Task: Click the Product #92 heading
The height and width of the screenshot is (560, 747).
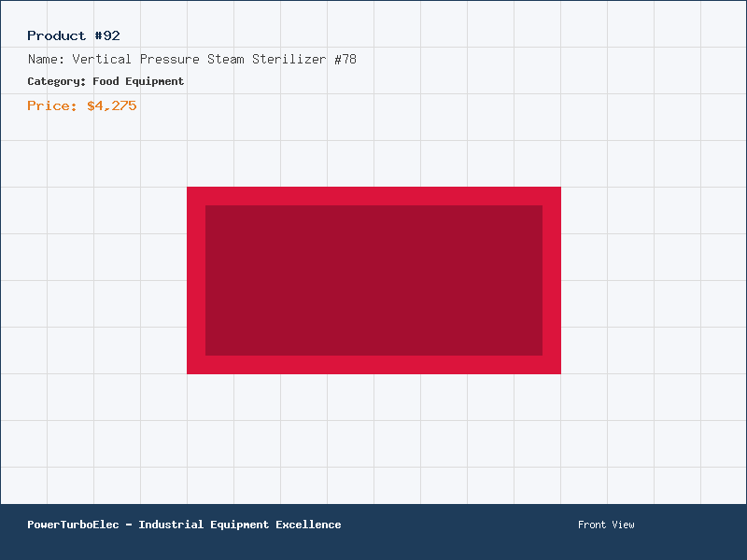Action: (x=74, y=35)
